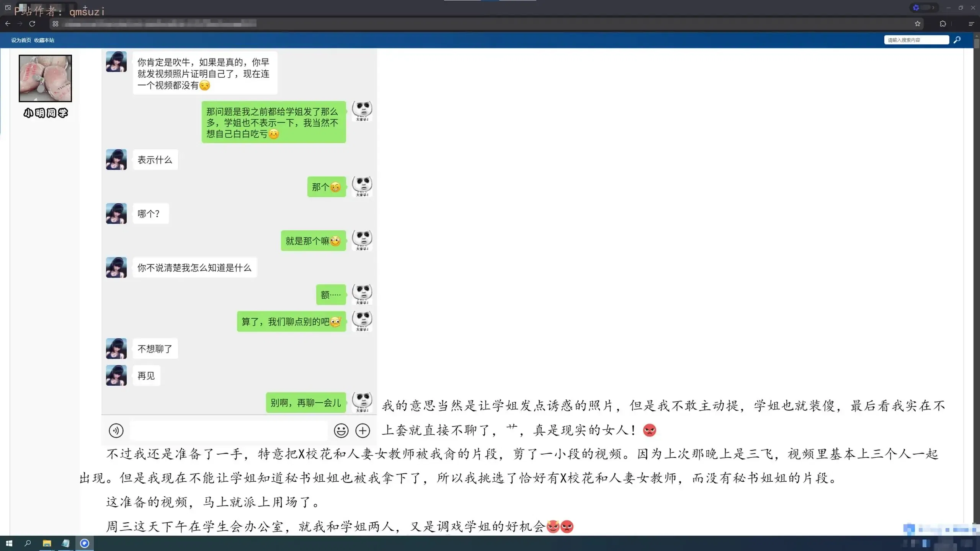Image resolution: width=980 pixels, height=551 pixels.
Task: Click the taskbar search magnifier
Action: click(28, 543)
